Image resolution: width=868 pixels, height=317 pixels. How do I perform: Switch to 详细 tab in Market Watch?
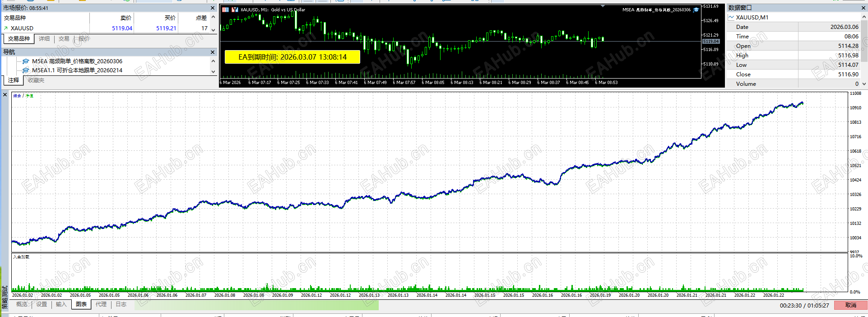44,39
